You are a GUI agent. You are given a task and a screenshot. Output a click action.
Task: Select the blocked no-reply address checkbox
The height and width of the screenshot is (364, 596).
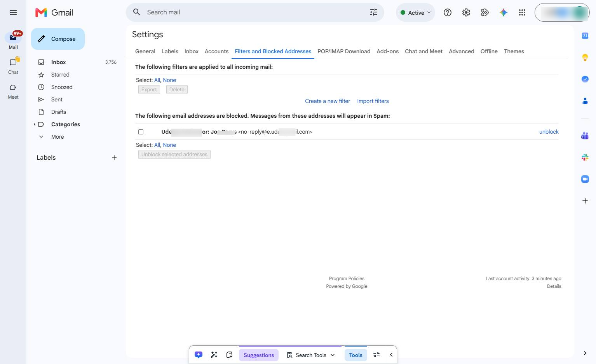141,132
